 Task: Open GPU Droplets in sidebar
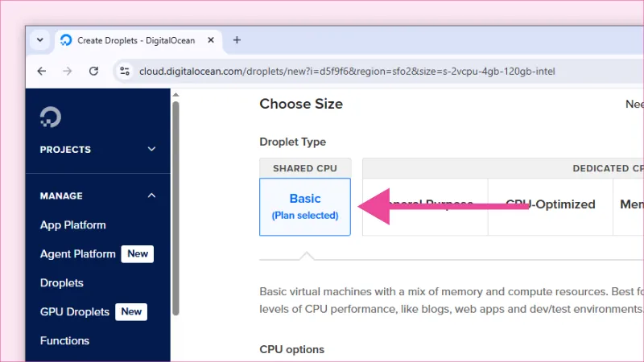(x=74, y=312)
